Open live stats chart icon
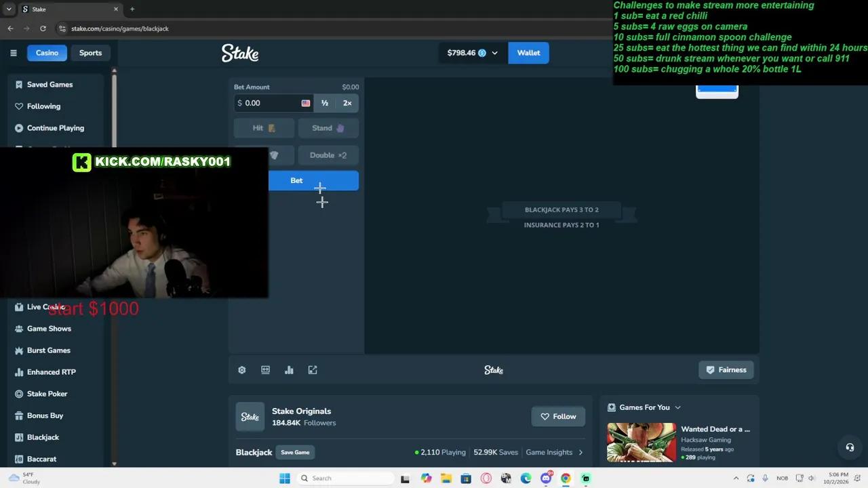 (x=289, y=370)
